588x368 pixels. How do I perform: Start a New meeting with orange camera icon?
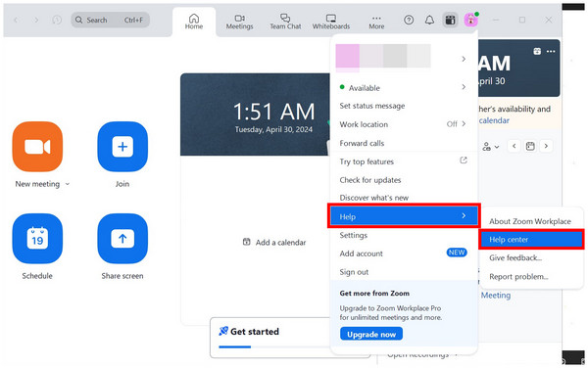click(37, 147)
